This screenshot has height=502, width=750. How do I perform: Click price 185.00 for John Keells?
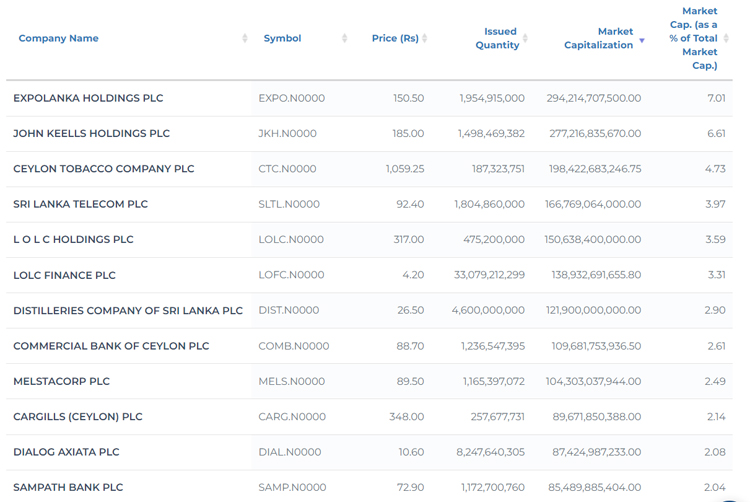point(408,133)
